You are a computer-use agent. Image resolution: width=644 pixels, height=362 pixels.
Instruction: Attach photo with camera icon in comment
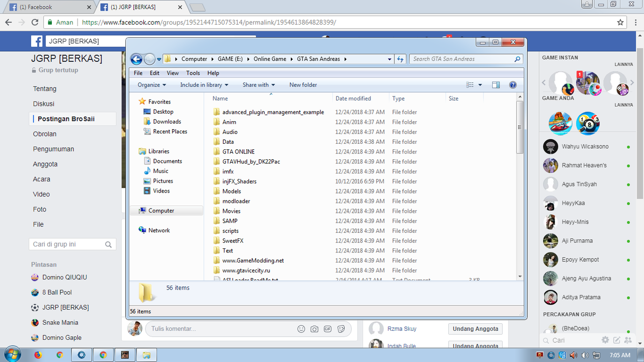pos(314,329)
